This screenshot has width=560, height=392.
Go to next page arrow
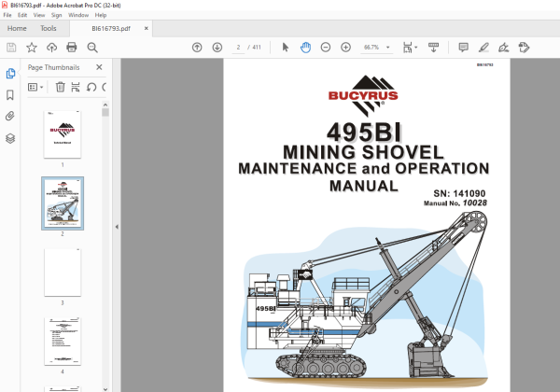point(217,47)
